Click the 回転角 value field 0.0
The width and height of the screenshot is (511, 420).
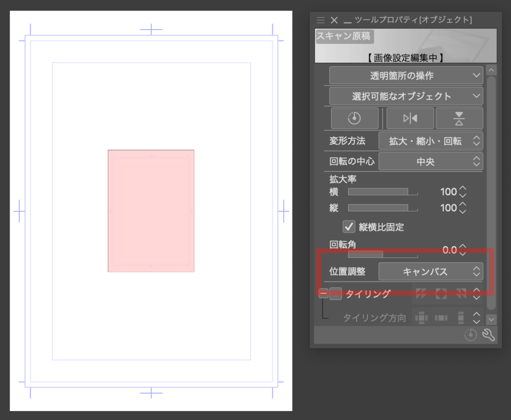[x=449, y=250]
